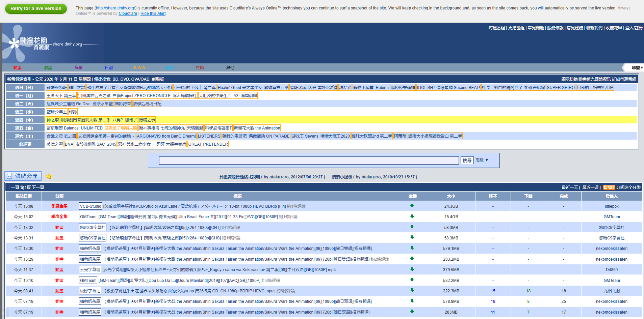Open 常見問題 top menu link

[536, 28]
